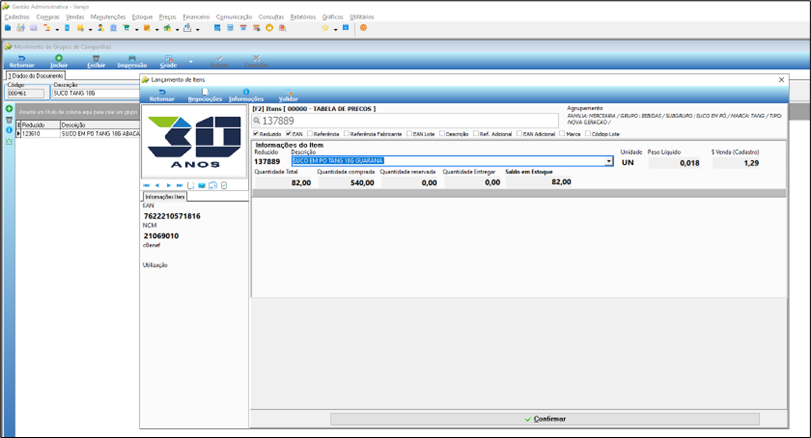Click the blue envelope icon under the logo

click(x=202, y=185)
